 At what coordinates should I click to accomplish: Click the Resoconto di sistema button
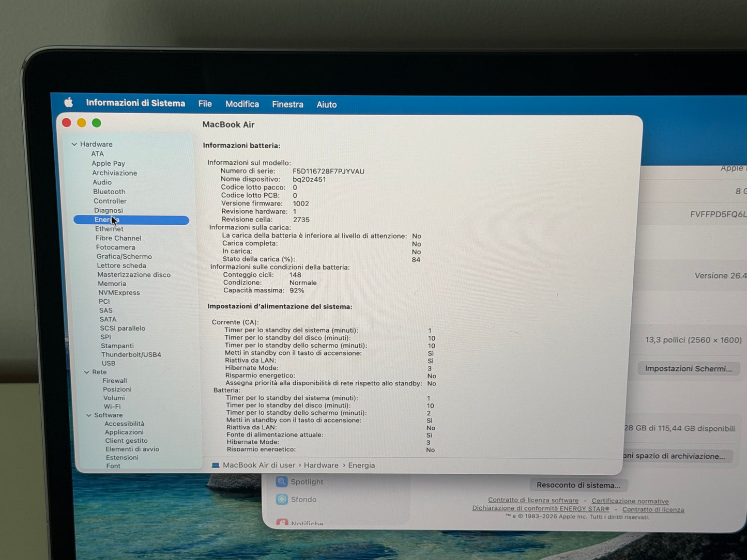[x=578, y=485]
